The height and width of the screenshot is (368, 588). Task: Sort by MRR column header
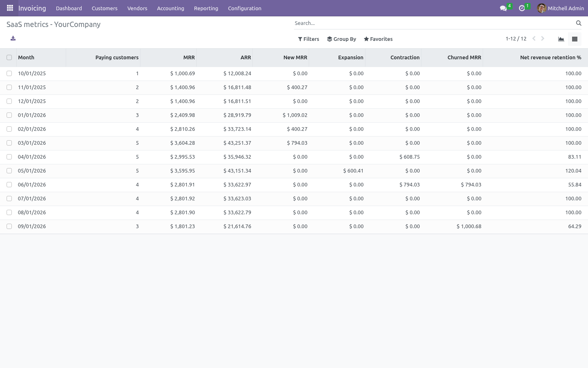(168, 58)
